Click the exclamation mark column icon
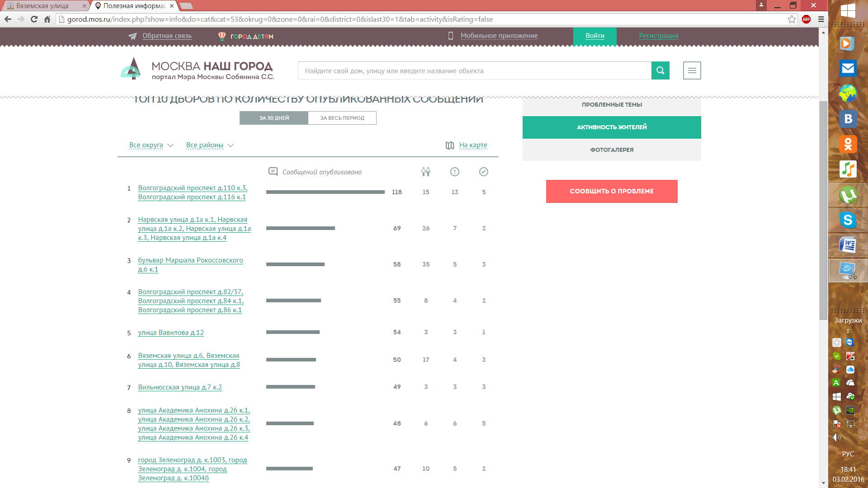The width and height of the screenshot is (868, 488). click(454, 172)
